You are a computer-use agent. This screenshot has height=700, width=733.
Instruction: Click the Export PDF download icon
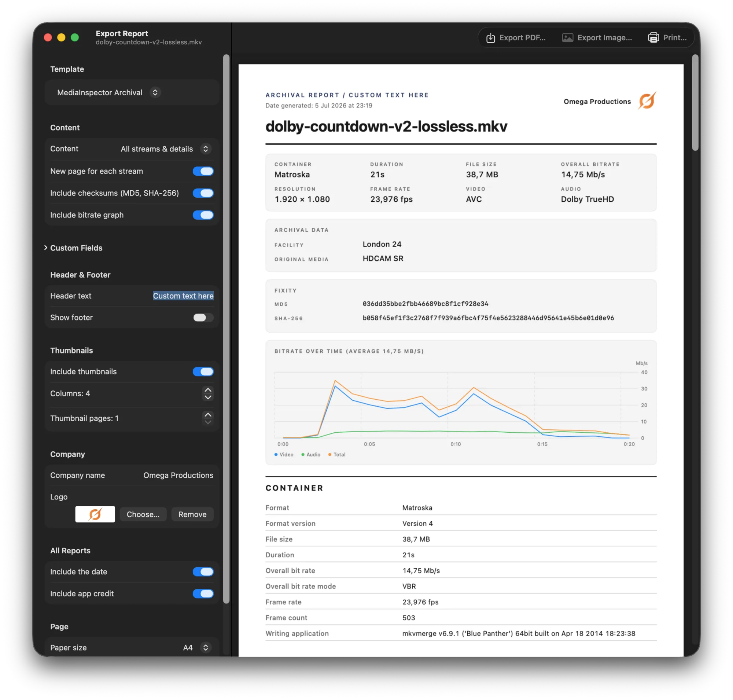pos(490,38)
